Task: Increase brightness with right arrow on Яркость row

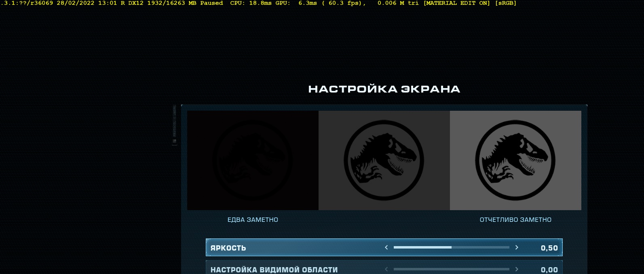Action: [x=517, y=247]
